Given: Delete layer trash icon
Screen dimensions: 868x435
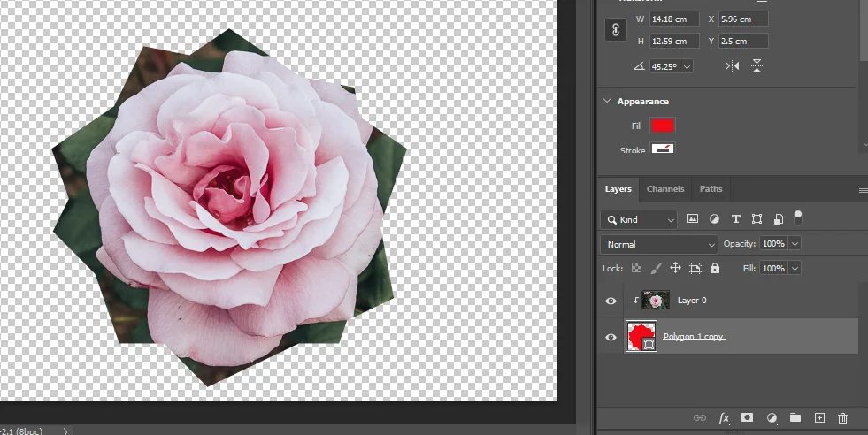Looking at the screenshot, I should (x=842, y=418).
